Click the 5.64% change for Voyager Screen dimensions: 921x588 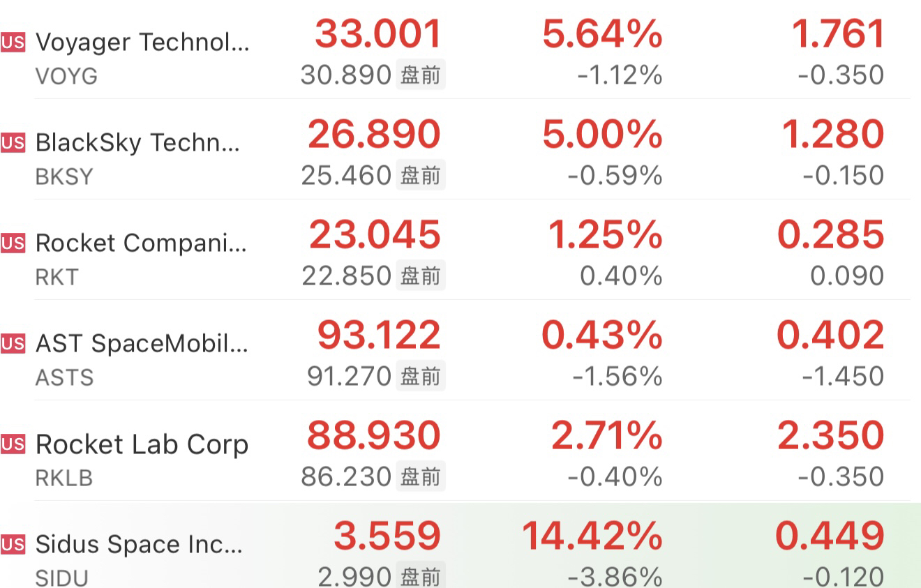point(602,34)
